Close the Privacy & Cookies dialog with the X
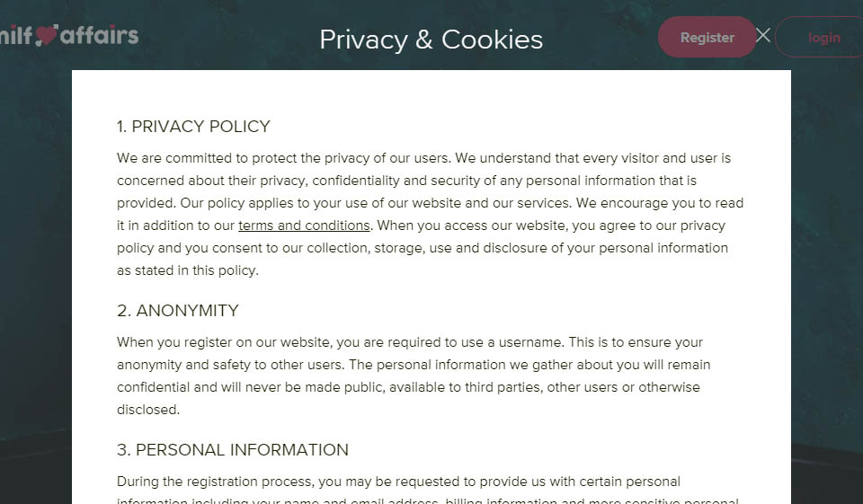The width and height of the screenshot is (863, 504). click(763, 35)
